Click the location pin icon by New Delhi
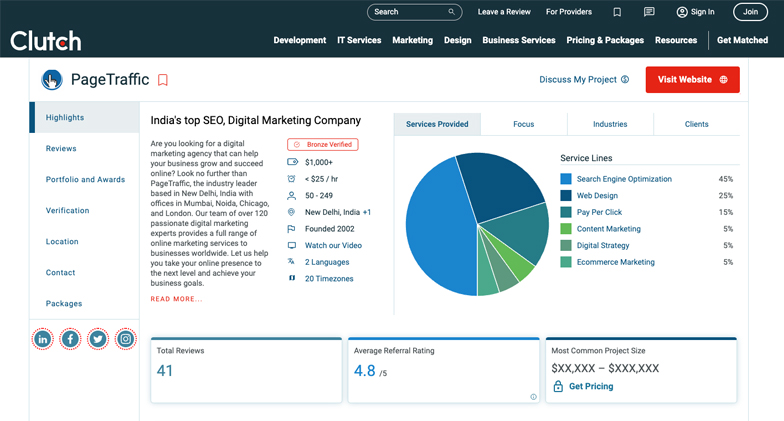 (292, 212)
